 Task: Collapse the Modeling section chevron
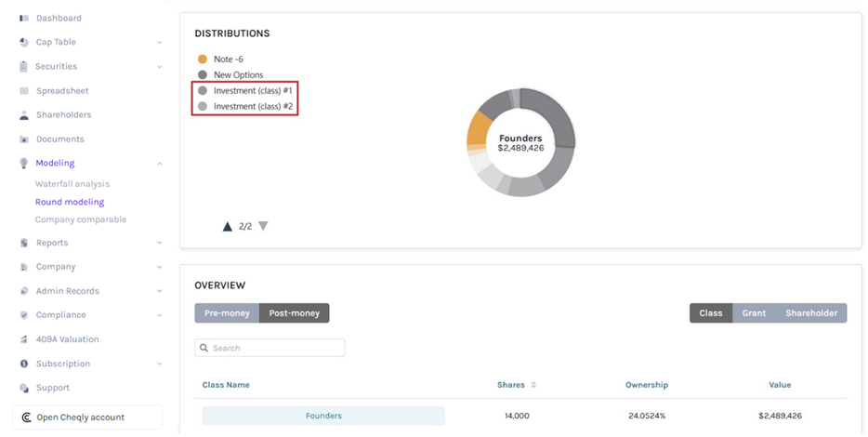tap(159, 164)
